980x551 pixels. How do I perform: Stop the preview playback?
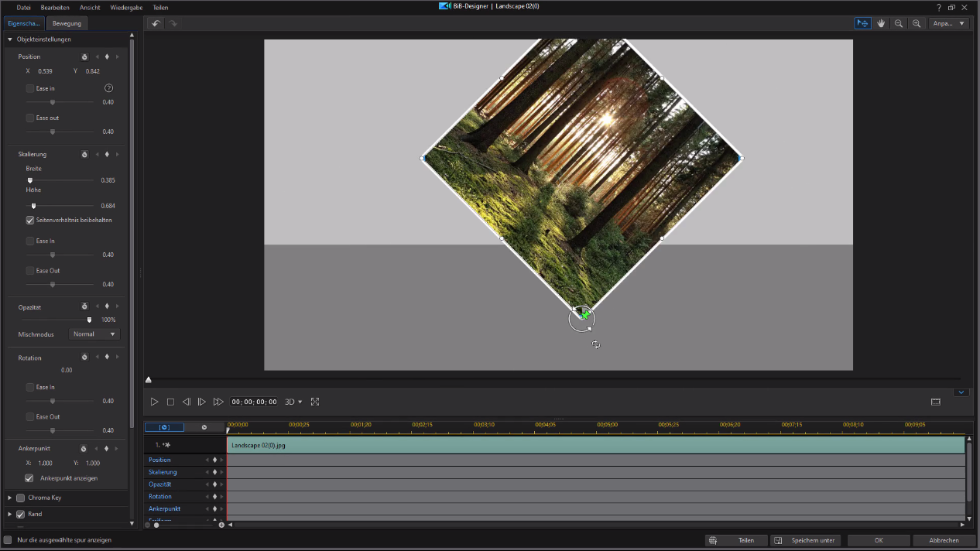[170, 402]
